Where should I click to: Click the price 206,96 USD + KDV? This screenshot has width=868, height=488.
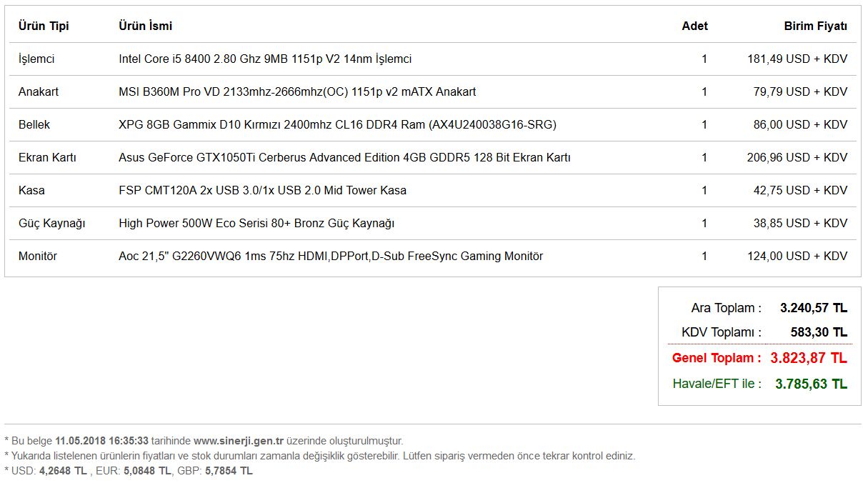pos(797,157)
